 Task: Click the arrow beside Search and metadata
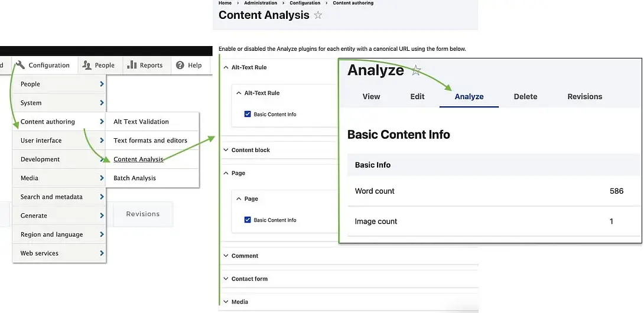102,197
